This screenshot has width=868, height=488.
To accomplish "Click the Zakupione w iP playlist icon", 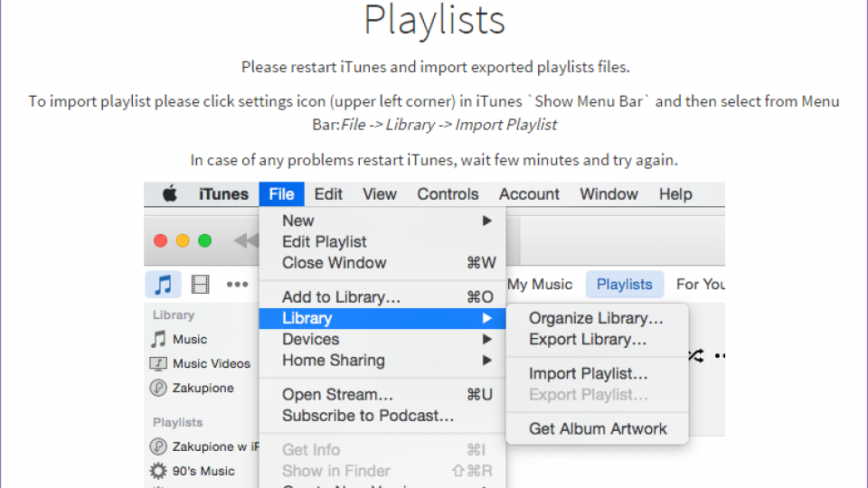I will pyautogui.click(x=158, y=446).
